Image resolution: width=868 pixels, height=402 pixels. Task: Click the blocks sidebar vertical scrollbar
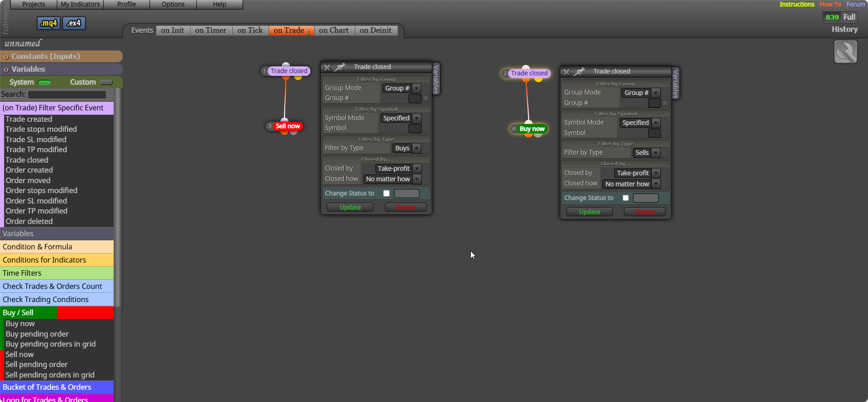(118, 197)
